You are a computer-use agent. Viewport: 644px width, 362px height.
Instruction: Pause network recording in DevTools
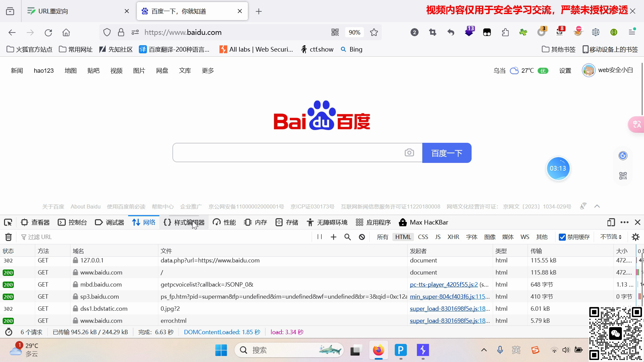tap(320, 237)
